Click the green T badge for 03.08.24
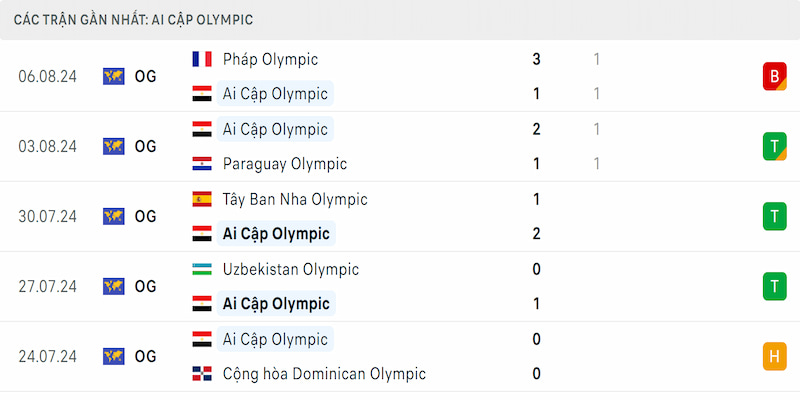The width and height of the screenshot is (800, 400). click(x=774, y=146)
